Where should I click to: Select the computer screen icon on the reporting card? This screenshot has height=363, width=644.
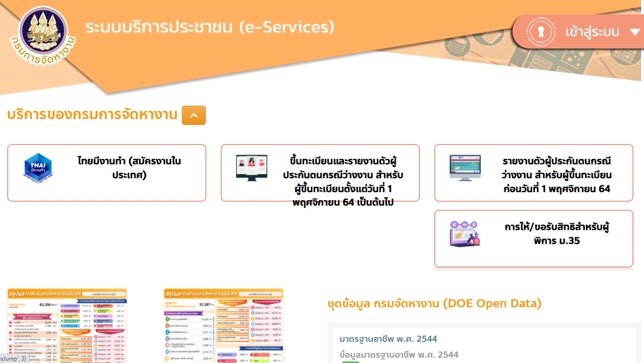pyautogui.click(x=465, y=167)
